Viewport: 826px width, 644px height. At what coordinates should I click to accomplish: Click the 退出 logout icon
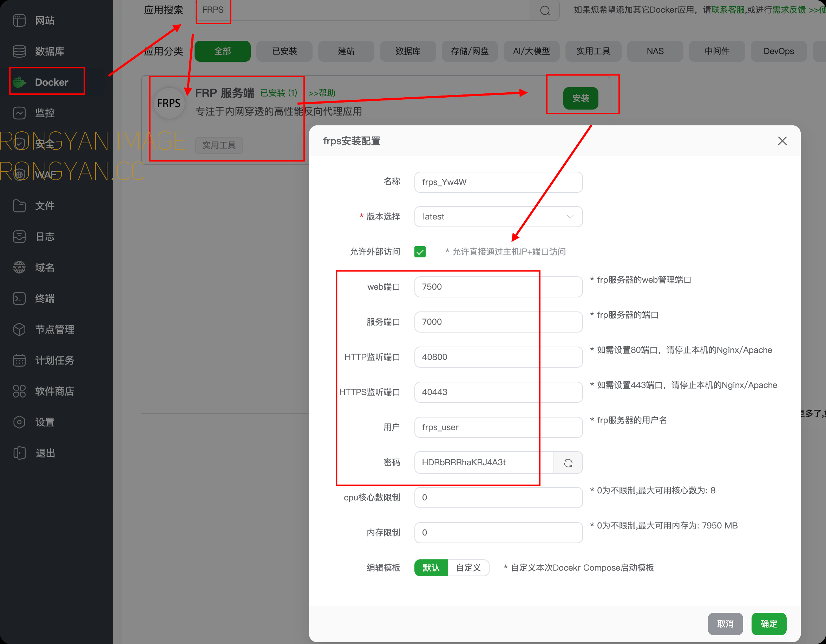click(x=19, y=453)
